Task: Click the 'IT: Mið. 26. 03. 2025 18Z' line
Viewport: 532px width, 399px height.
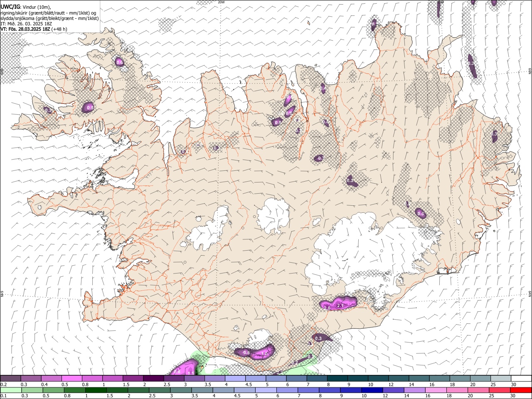Action: point(26,24)
